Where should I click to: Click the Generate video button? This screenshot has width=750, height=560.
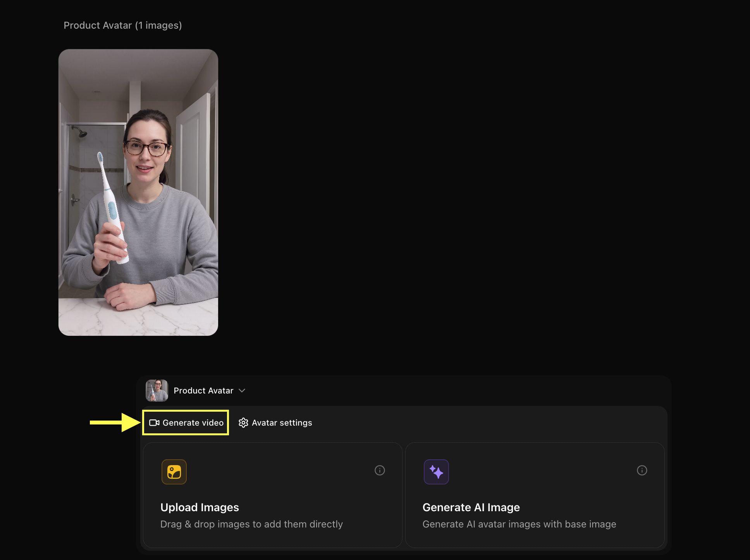[x=186, y=423]
